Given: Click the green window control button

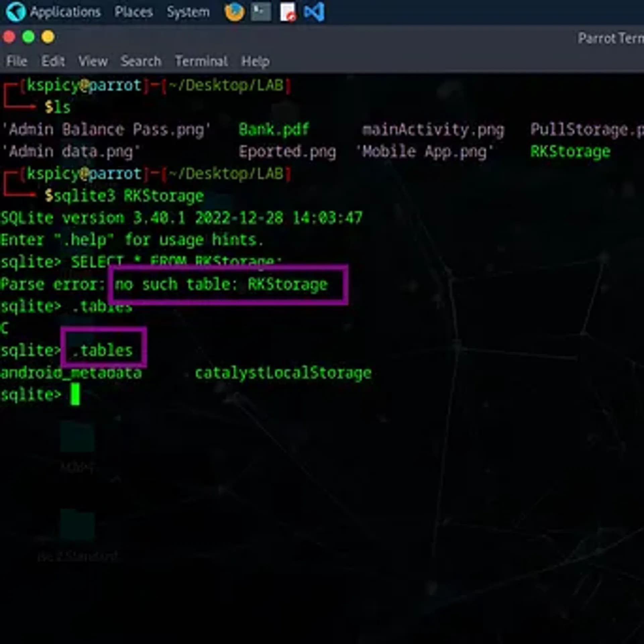Looking at the screenshot, I should [29, 37].
